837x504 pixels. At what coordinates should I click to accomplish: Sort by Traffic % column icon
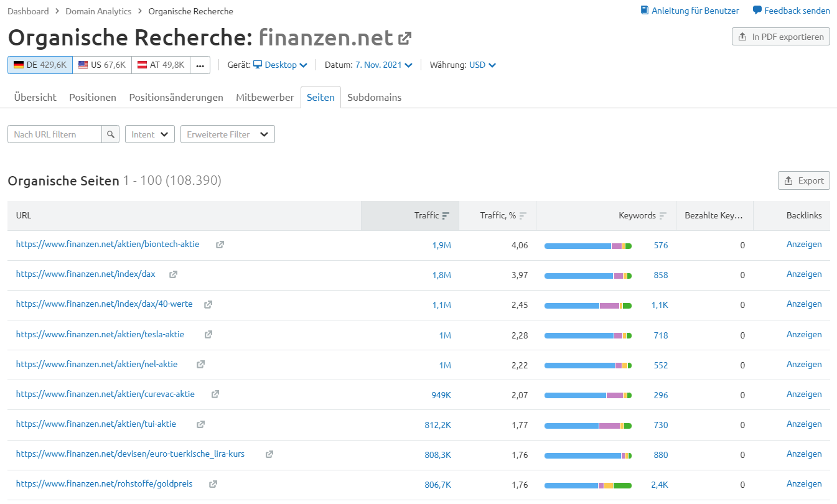523,216
